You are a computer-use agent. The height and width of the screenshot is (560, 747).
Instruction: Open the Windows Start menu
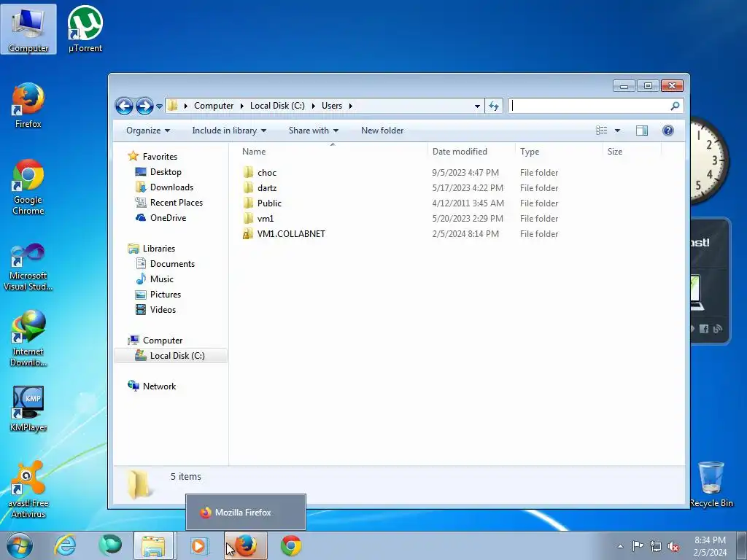[20, 545]
